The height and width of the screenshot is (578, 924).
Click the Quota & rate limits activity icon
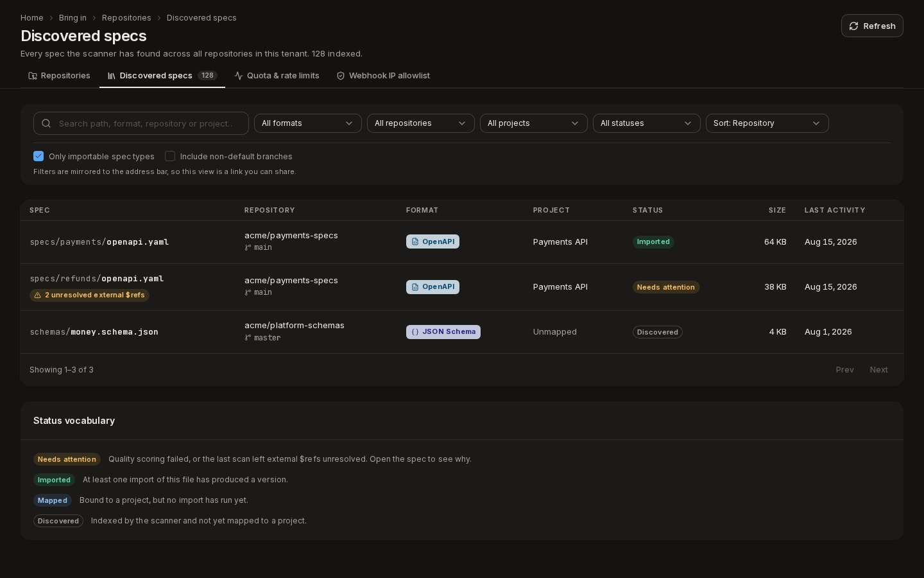pos(239,76)
